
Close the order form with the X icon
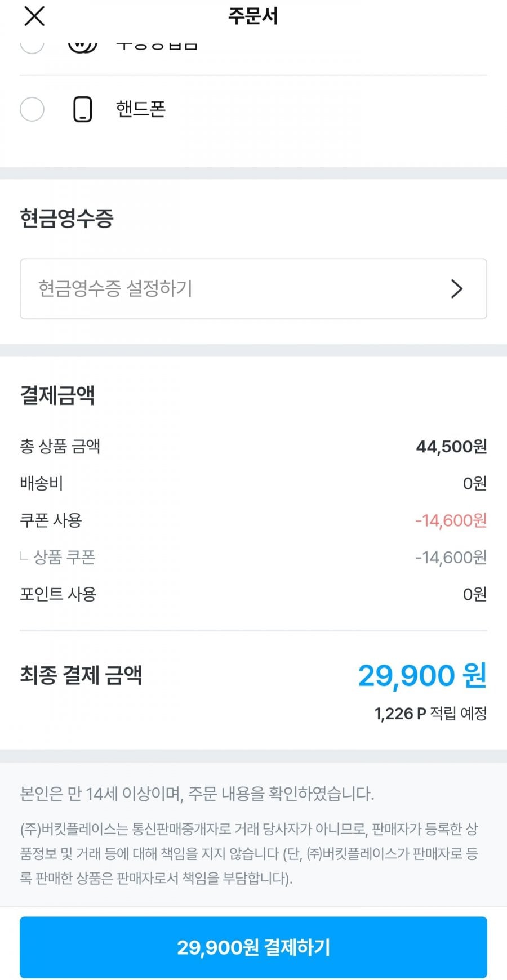(x=34, y=16)
